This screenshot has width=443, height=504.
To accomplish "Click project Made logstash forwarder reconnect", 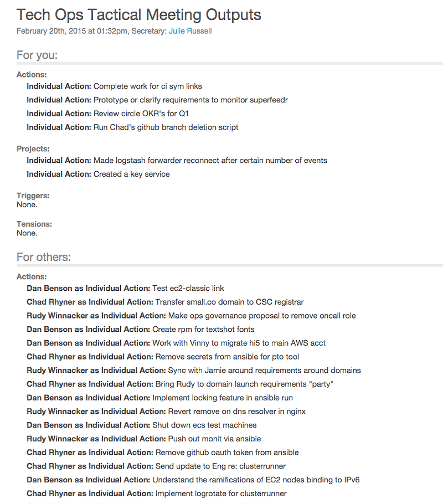I will click(x=177, y=161).
